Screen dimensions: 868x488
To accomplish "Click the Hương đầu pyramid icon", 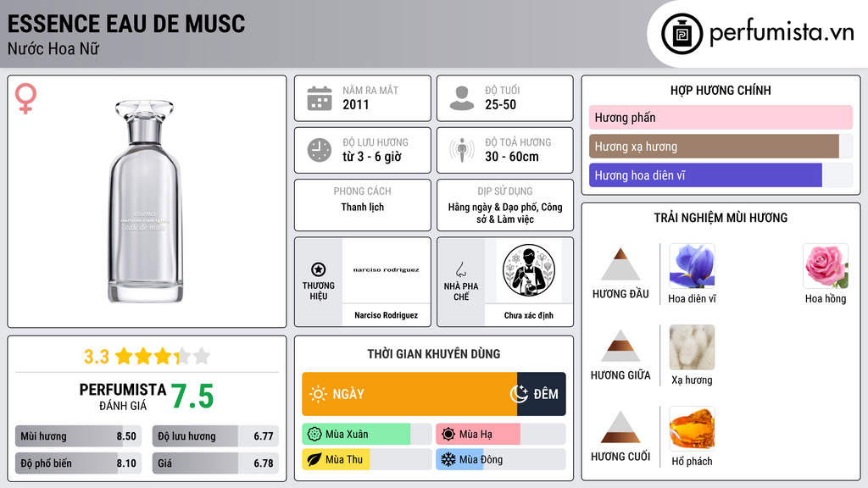I will 620,264.
